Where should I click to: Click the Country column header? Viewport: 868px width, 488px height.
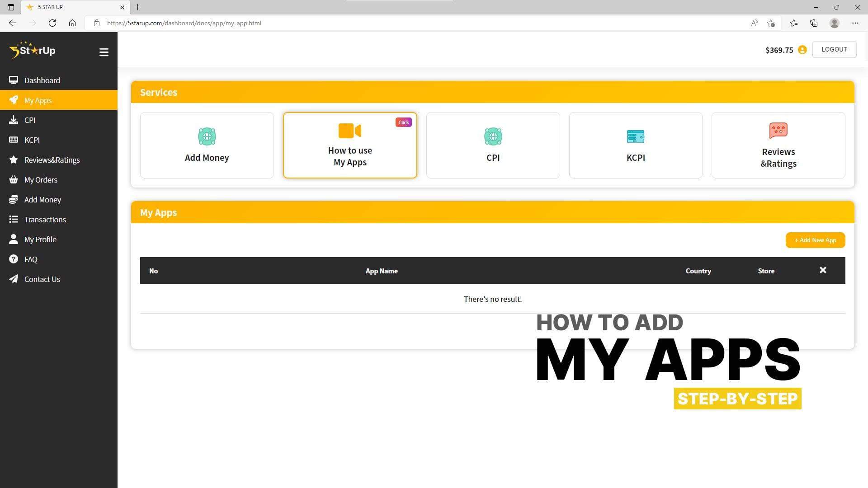coord(698,271)
